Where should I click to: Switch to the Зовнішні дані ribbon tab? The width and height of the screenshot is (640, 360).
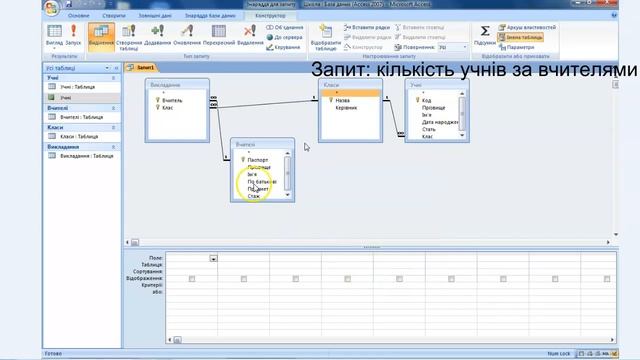[x=155, y=16]
